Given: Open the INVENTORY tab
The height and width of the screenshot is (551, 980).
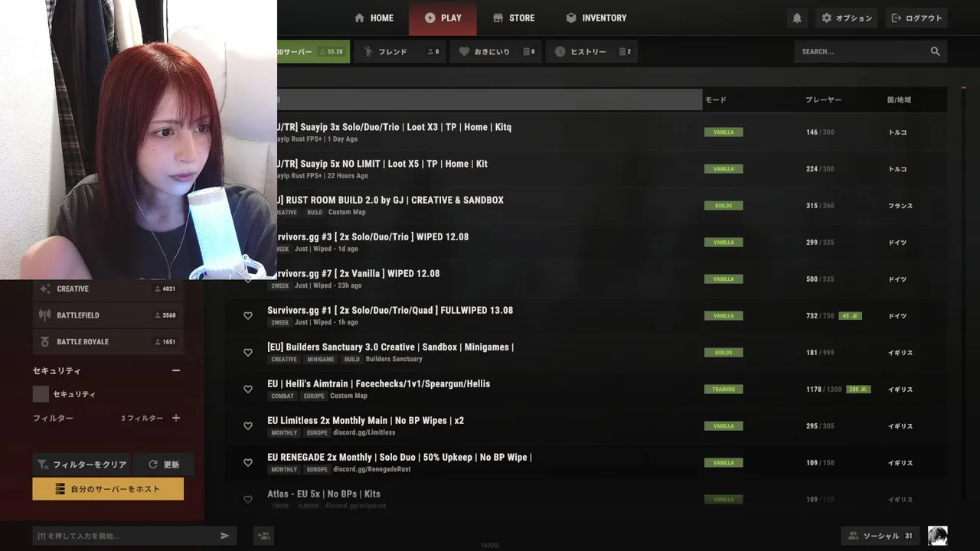Looking at the screenshot, I should (596, 18).
